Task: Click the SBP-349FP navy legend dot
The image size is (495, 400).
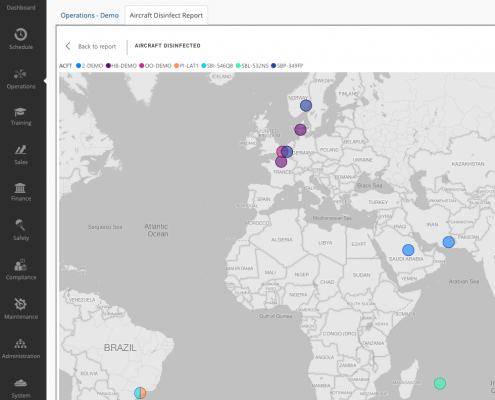Action: [x=274, y=66]
